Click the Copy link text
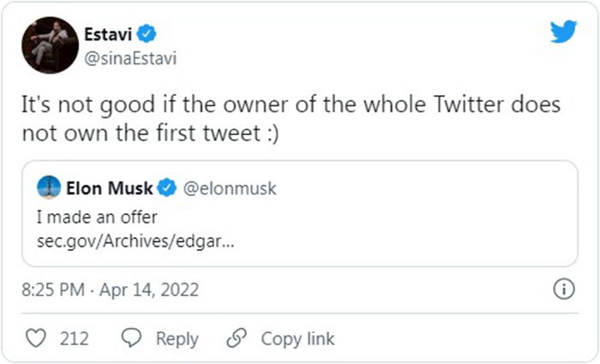This screenshot has height=364, width=600. click(x=297, y=339)
